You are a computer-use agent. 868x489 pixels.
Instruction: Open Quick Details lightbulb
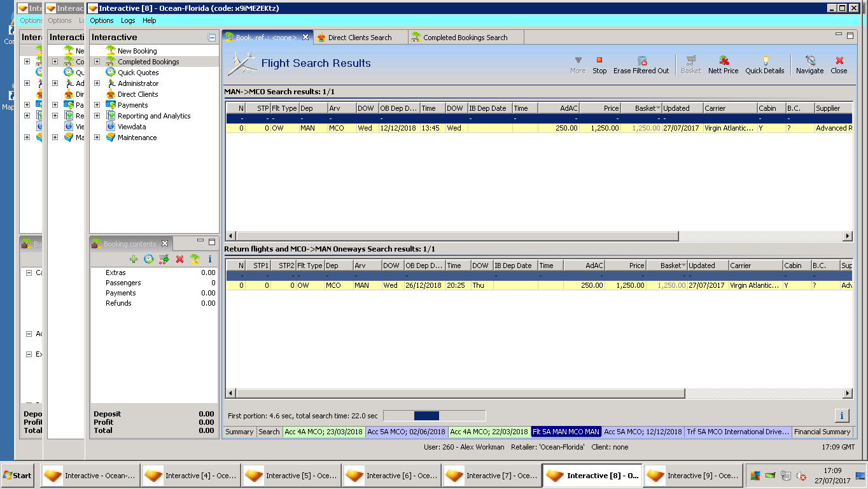765,60
